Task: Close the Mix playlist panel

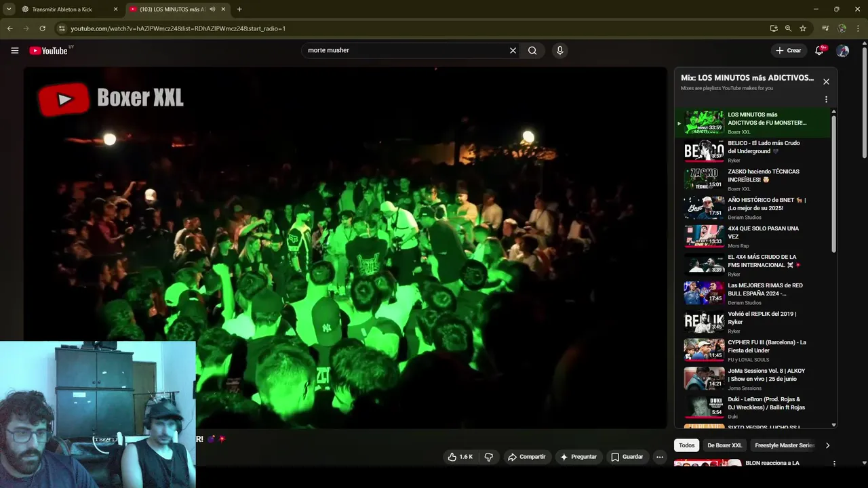Action: 826,81
